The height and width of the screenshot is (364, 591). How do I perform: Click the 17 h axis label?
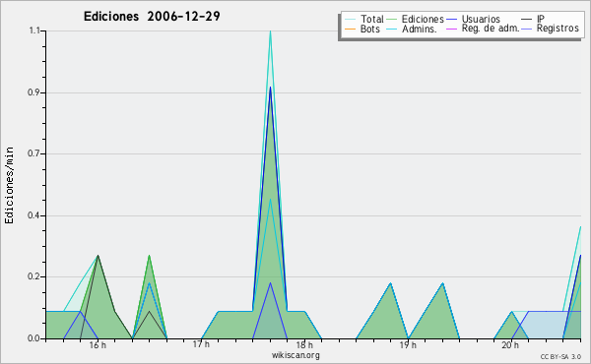click(201, 344)
